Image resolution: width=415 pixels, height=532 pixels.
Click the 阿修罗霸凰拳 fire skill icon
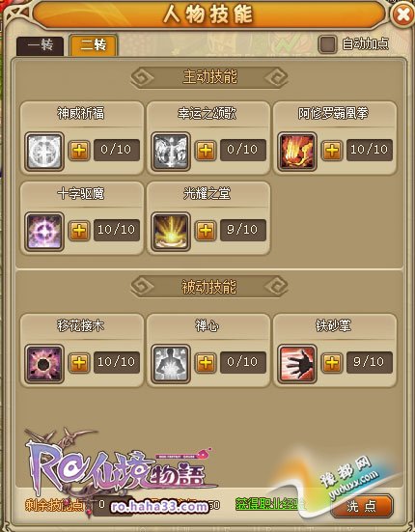pyautogui.click(x=297, y=152)
